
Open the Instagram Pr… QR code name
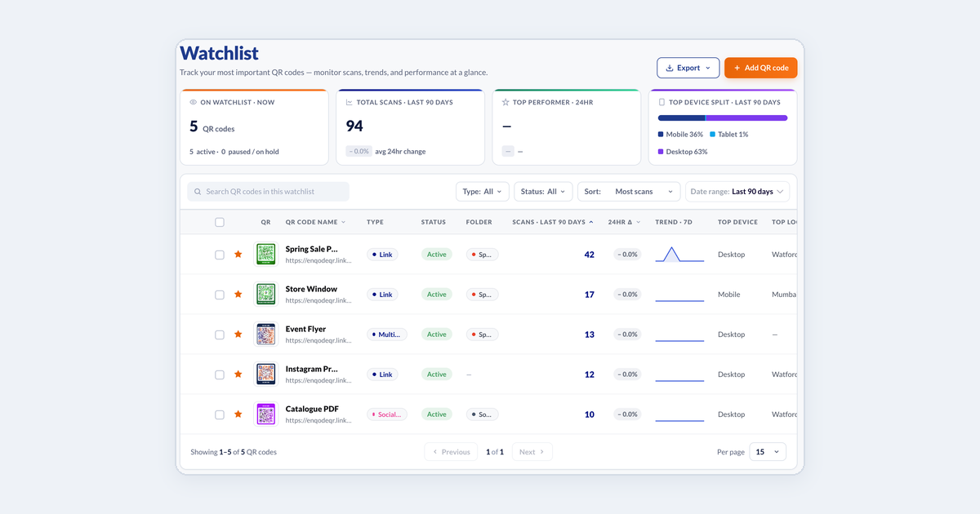[x=311, y=369]
